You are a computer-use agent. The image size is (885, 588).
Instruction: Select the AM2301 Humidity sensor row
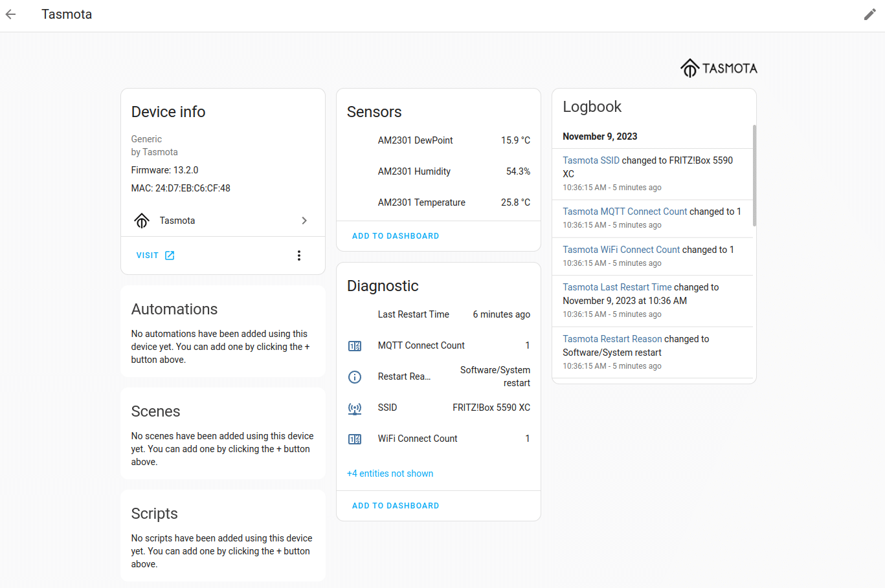[x=438, y=171]
